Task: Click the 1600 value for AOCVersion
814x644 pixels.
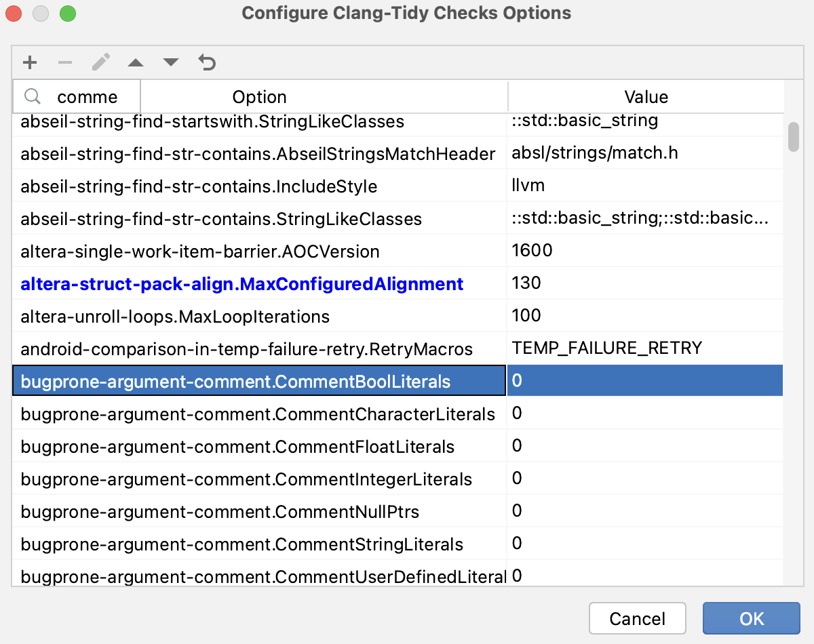Action: (x=531, y=250)
